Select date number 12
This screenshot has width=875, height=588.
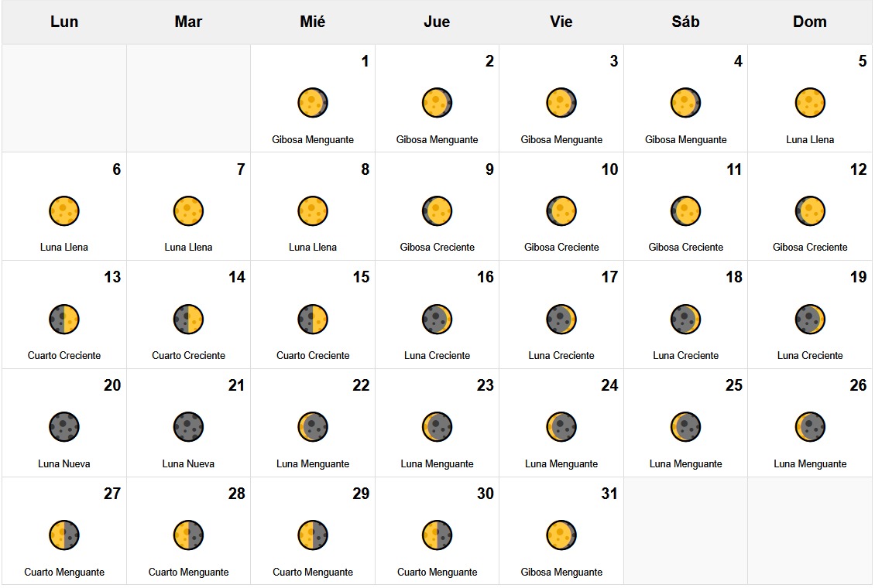point(858,169)
